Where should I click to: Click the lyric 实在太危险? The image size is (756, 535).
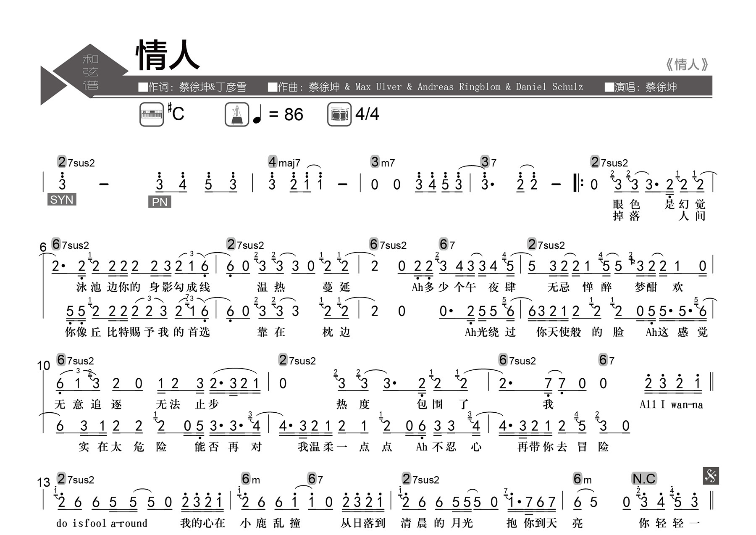click(123, 446)
